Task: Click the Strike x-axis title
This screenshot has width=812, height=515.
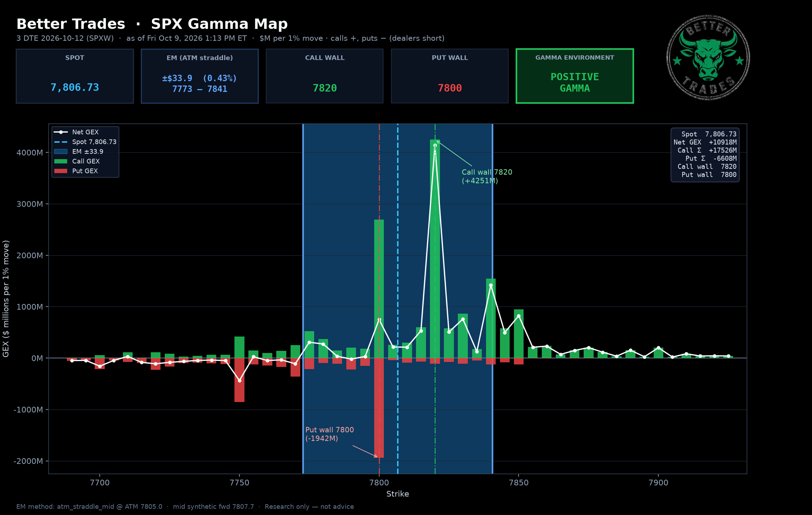Action: point(398,494)
